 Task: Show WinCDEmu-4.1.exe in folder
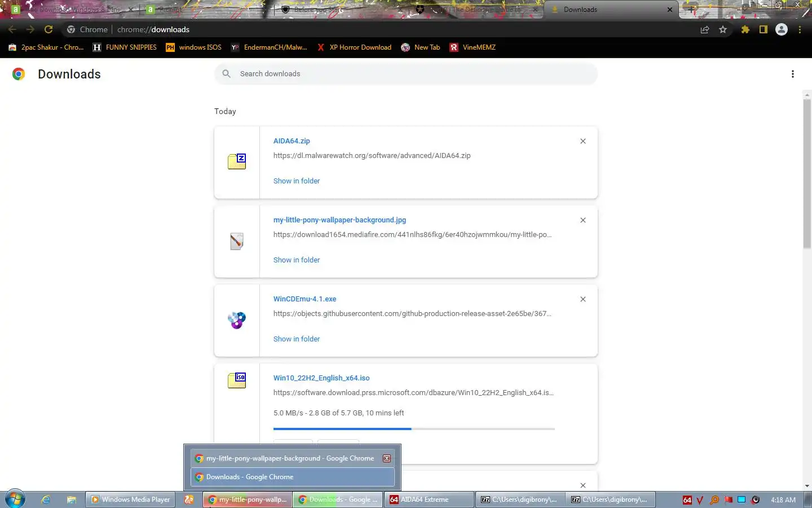pyautogui.click(x=297, y=339)
